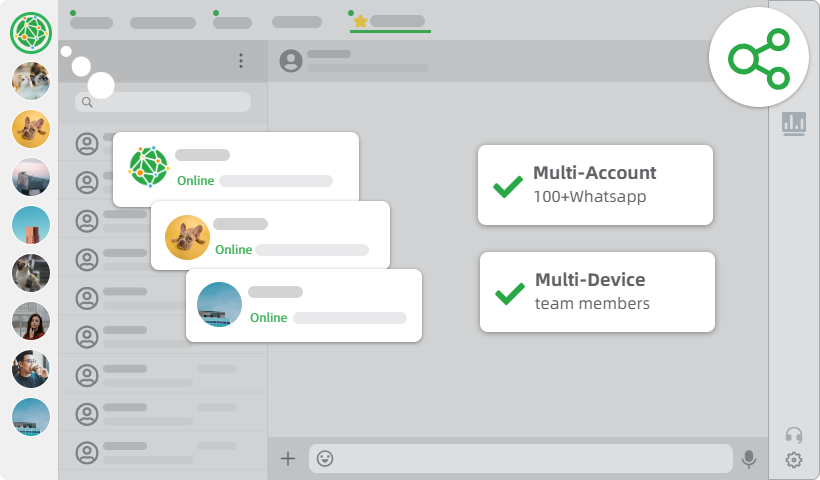Open the online account card with bulldog avatar
This screenshot has height=480, width=820.
click(x=270, y=235)
